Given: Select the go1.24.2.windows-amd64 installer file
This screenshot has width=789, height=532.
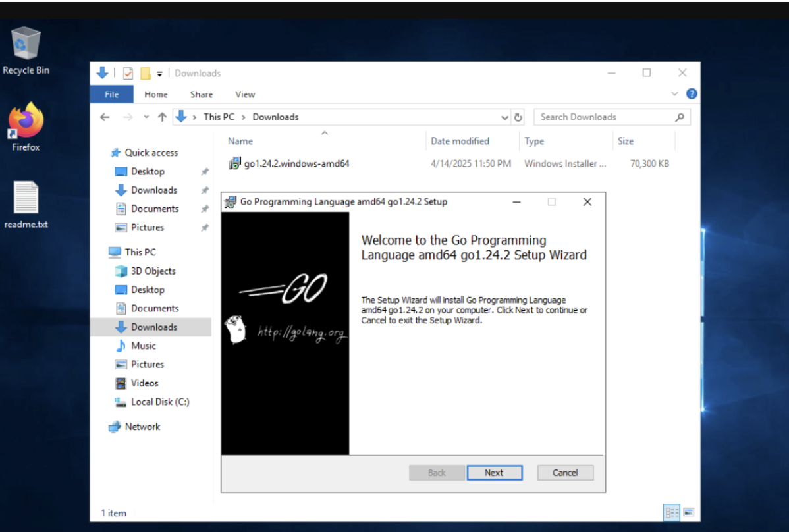Looking at the screenshot, I should pyautogui.click(x=289, y=163).
